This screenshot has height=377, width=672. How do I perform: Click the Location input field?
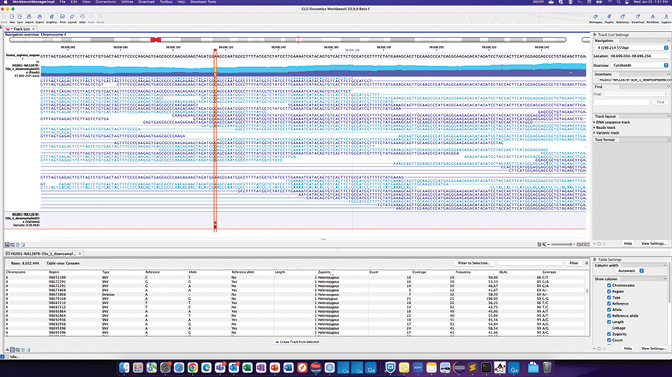tap(639, 56)
